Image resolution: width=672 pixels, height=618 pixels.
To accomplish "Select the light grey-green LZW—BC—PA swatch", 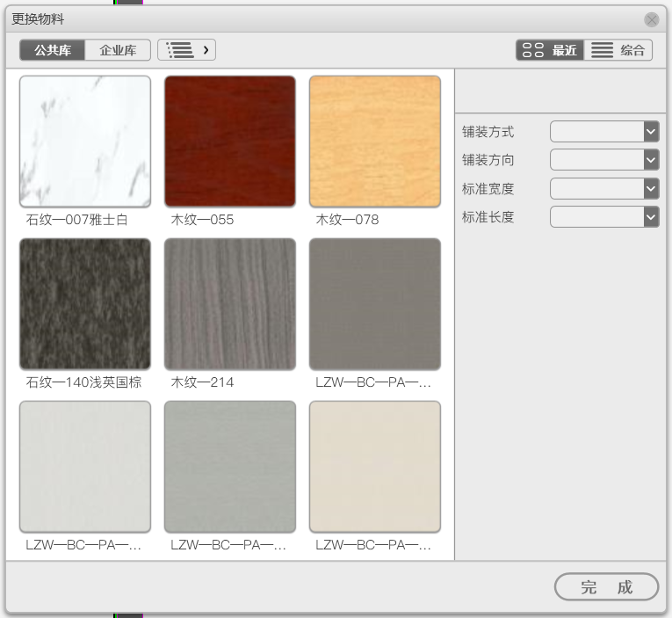I will [x=230, y=467].
